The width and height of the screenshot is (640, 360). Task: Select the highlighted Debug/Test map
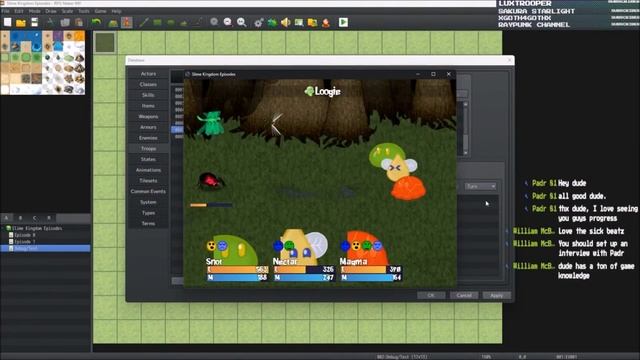45,248
